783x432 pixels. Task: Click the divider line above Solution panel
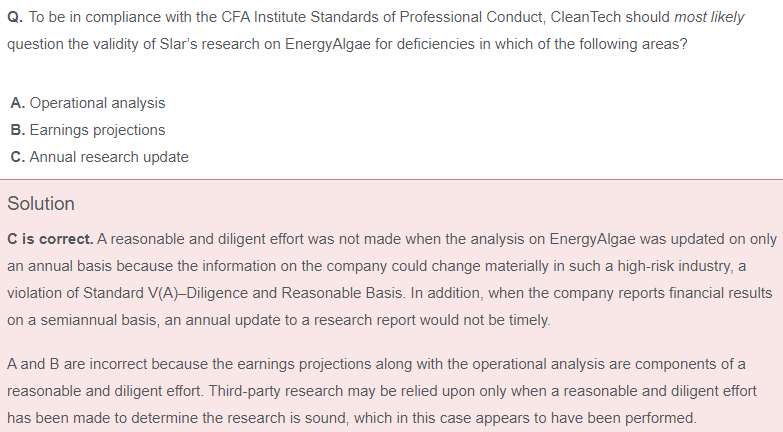point(392,179)
